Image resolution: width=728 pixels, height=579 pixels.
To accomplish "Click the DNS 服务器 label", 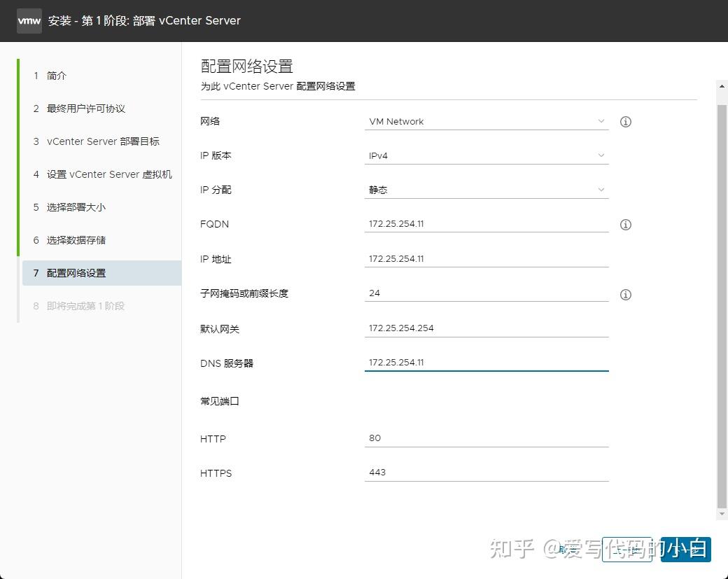I will [227, 363].
